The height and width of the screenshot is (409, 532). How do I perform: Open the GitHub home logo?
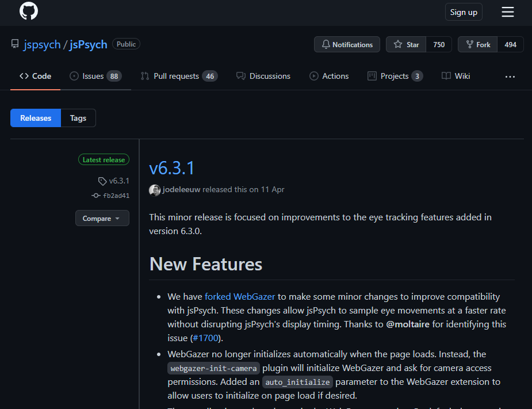tap(29, 11)
